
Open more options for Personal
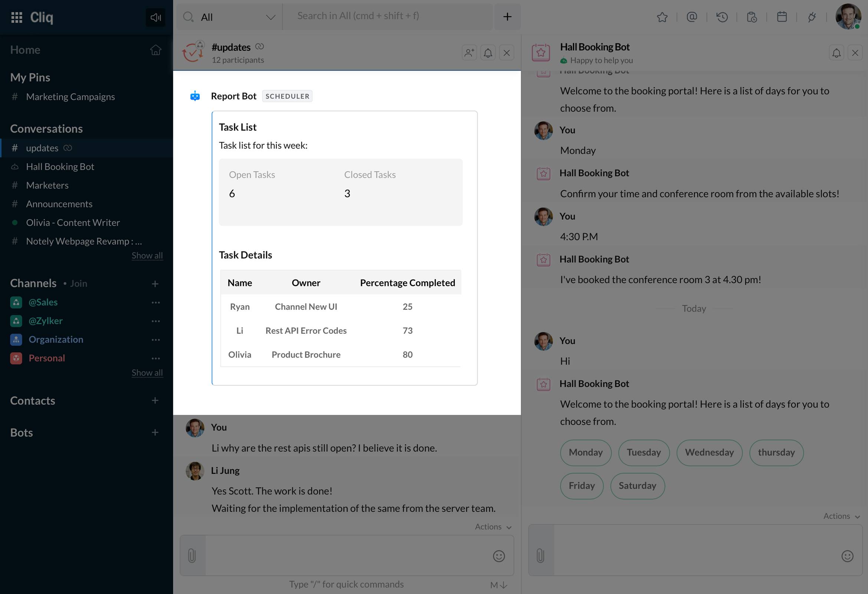coord(156,359)
